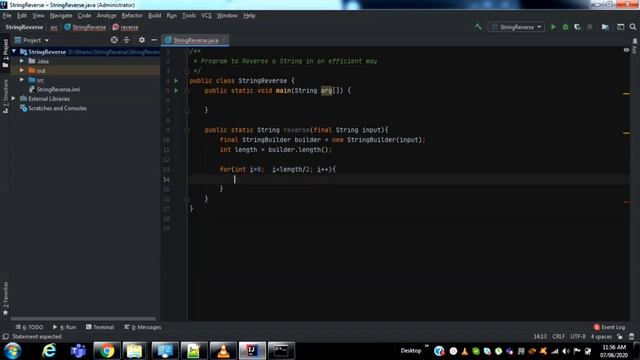Open the VCS menu
Image resolution: width=640 pixels, height=360 pixels.
tap(206, 16)
